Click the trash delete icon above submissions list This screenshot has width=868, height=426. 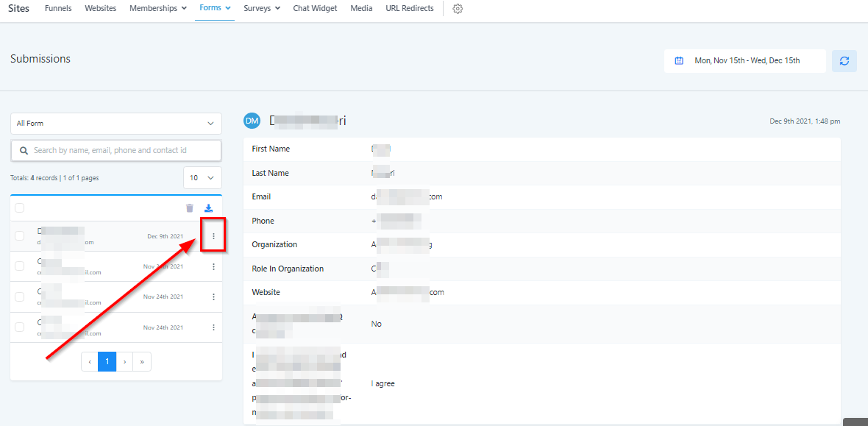coord(190,208)
